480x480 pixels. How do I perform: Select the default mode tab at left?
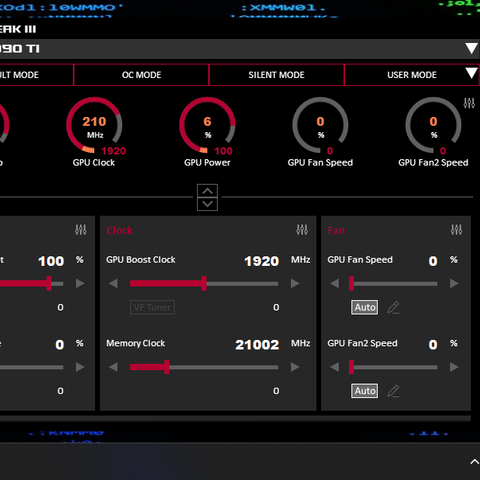[36, 75]
